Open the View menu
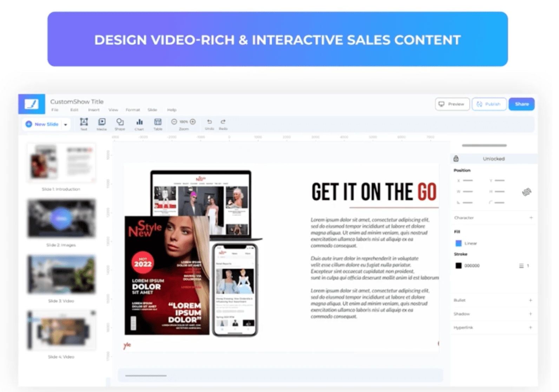This screenshot has height=392, width=559. click(x=113, y=110)
